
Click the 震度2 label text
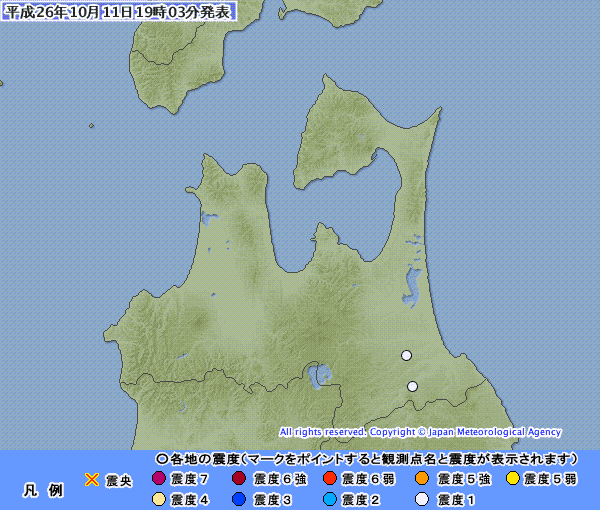(x=360, y=500)
